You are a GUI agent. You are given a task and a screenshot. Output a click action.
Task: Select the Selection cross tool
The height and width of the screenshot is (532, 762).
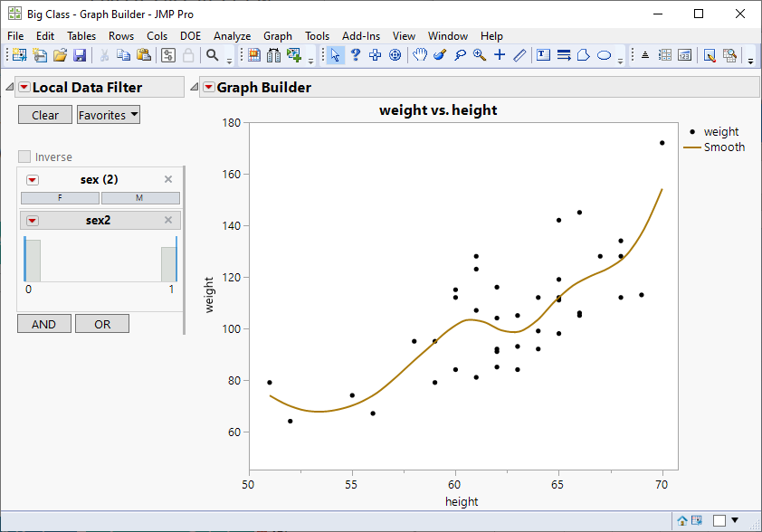tap(376, 55)
